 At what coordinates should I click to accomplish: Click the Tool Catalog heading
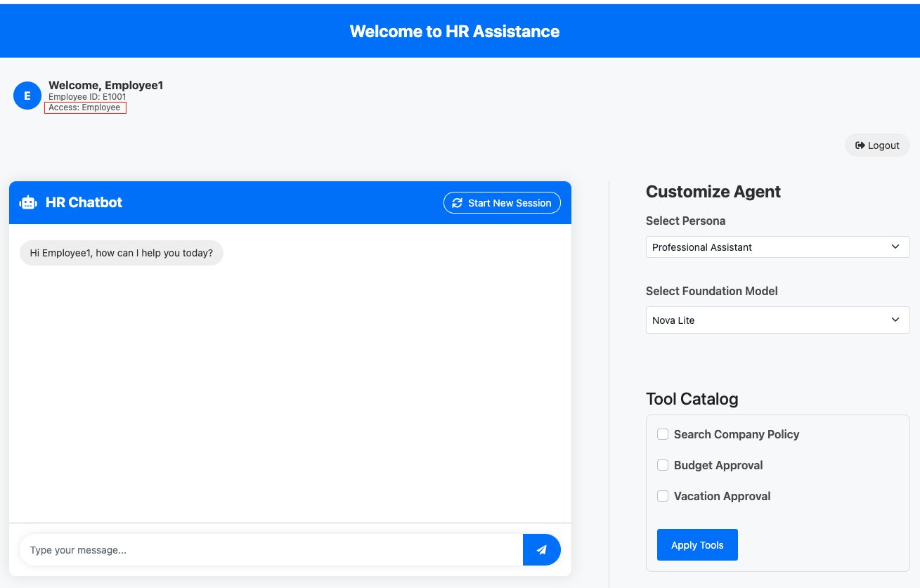[x=692, y=399]
